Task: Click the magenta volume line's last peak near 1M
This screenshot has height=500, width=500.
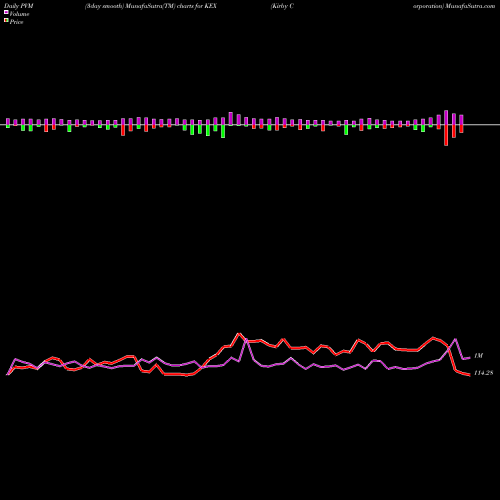Action: coord(455,339)
